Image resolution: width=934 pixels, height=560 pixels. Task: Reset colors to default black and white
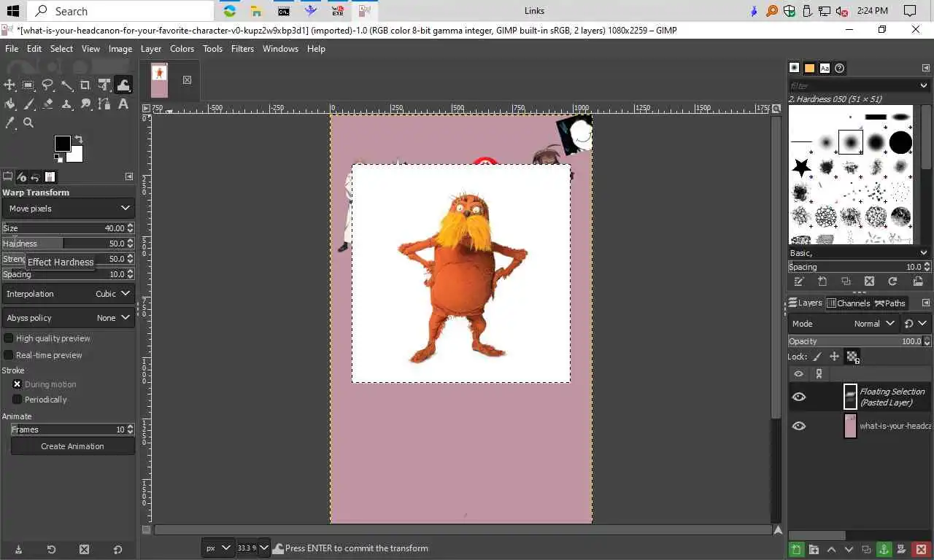pyautogui.click(x=58, y=157)
